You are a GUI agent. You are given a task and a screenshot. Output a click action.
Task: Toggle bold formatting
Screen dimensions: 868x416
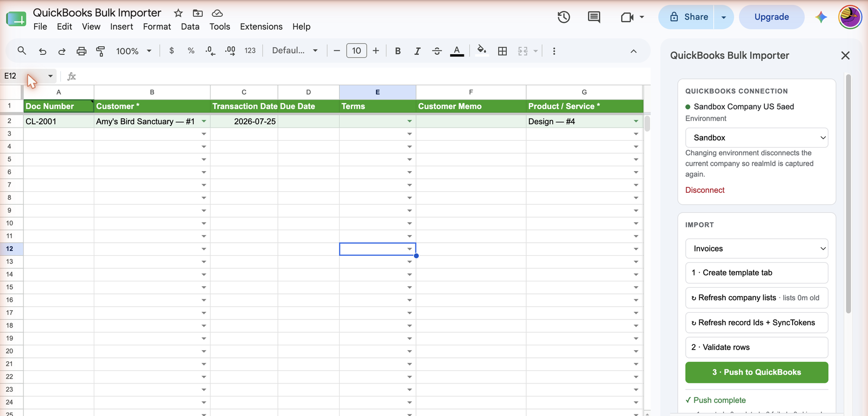coord(398,51)
